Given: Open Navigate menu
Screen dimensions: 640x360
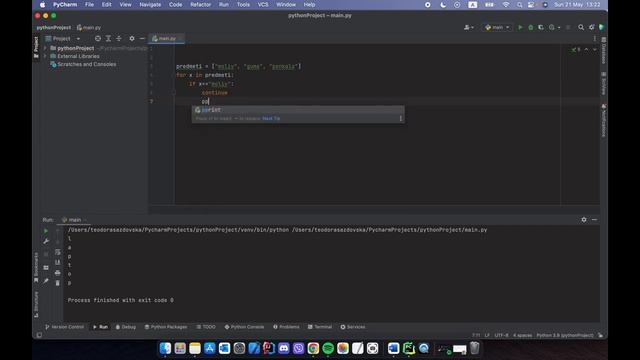Looking at the screenshot, I should coord(150,4).
